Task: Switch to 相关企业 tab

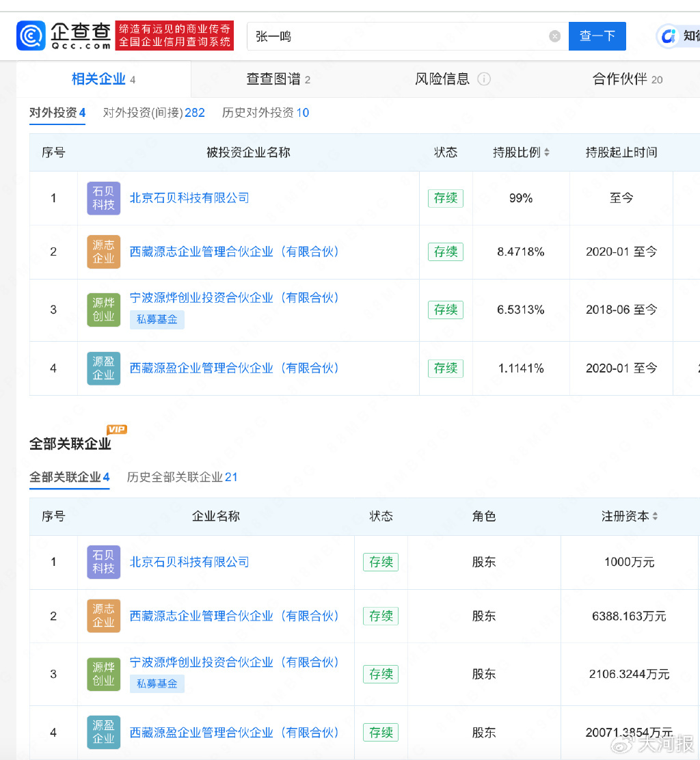Action: pyautogui.click(x=103, y=79)
